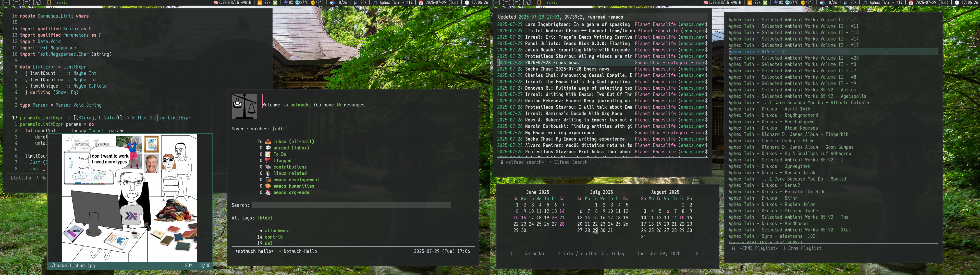Click the lock icon in elfeed-search modeline
980x275 pixels.
click(502, 162)
